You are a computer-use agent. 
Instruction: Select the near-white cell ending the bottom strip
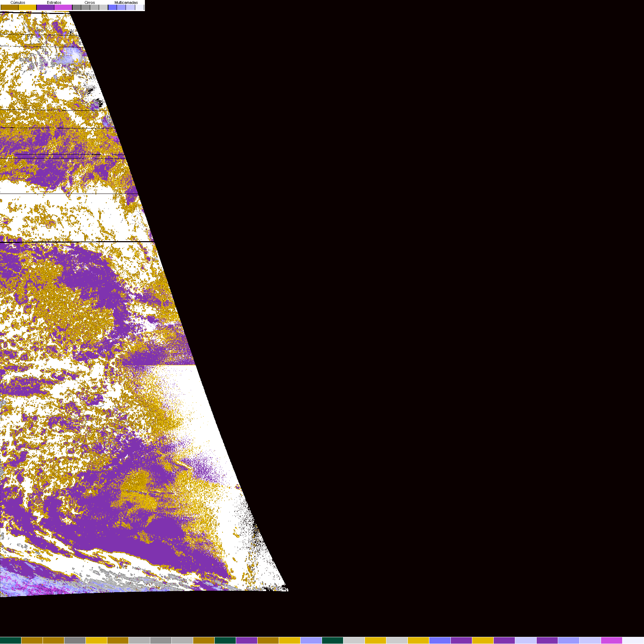[x=633, y=640]
